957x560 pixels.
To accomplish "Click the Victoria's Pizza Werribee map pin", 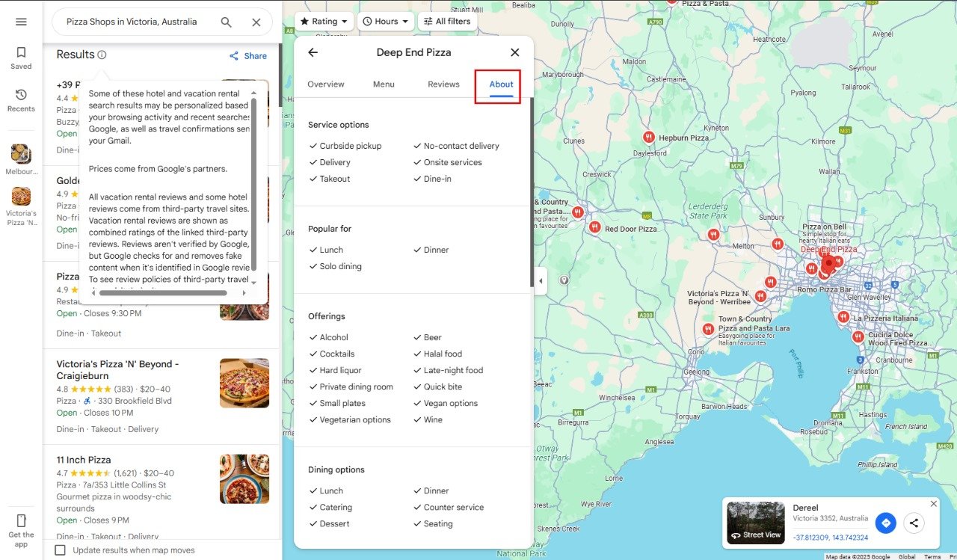I will point(760,296).
